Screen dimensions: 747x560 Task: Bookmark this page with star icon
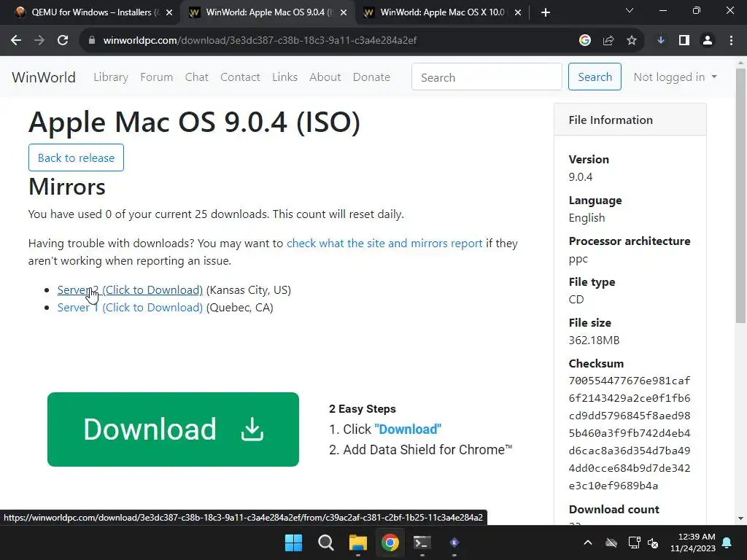632,41
